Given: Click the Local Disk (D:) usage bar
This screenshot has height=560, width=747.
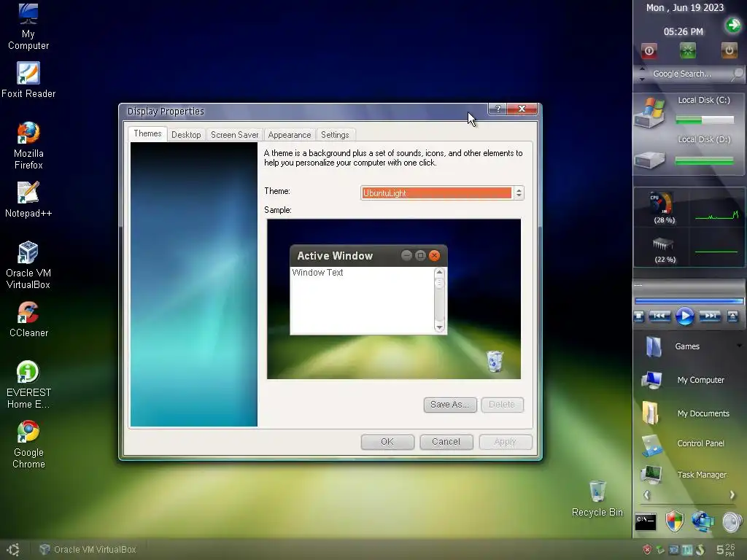Looking at the screenshot, I should [x=705, y=161].
